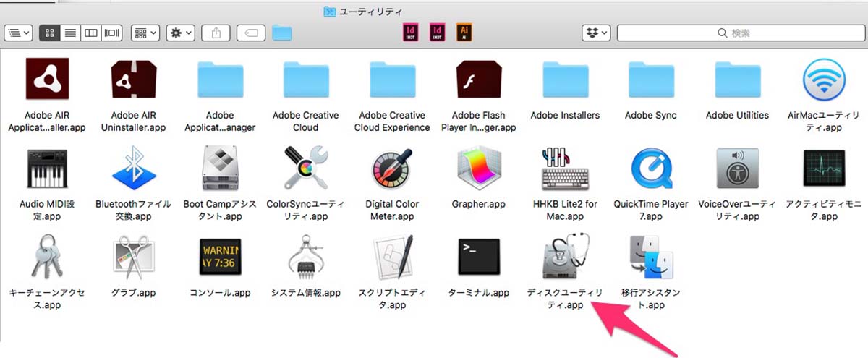
Task: Switch to list view mode
Action: [70, 33]
